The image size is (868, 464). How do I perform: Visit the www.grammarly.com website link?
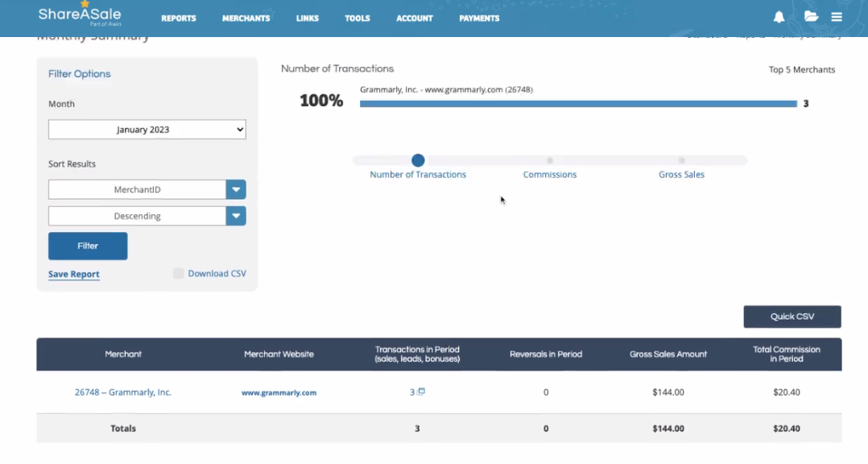[x=279, y=392]
